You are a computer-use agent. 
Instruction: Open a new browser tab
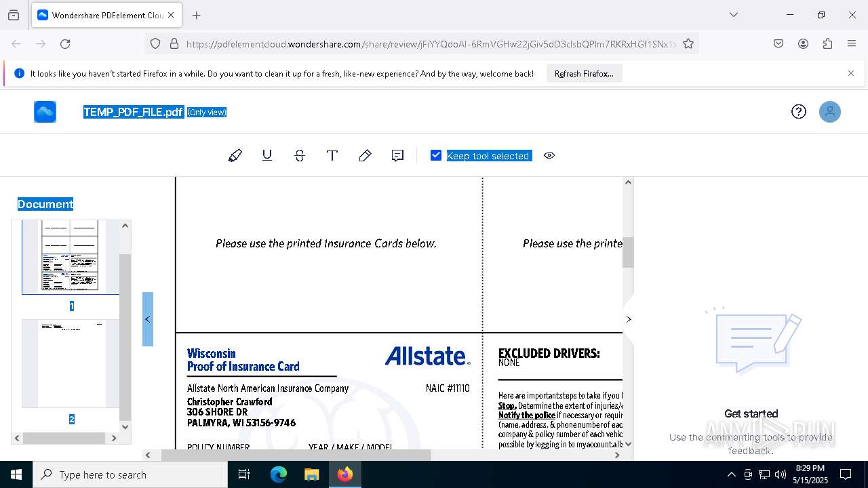[197, 15]
